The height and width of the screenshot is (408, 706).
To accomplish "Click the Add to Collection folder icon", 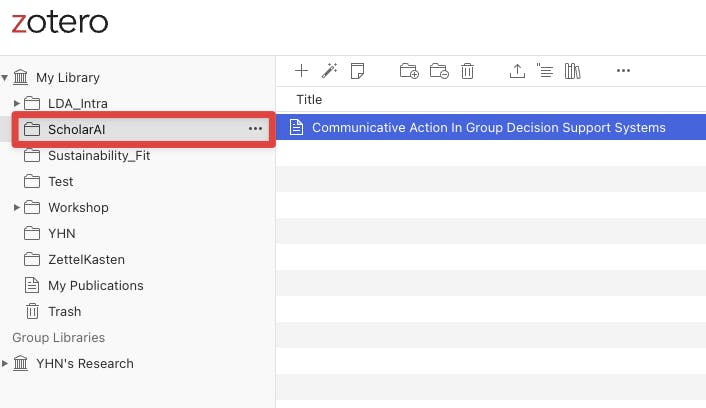I will tap(409, 71).
